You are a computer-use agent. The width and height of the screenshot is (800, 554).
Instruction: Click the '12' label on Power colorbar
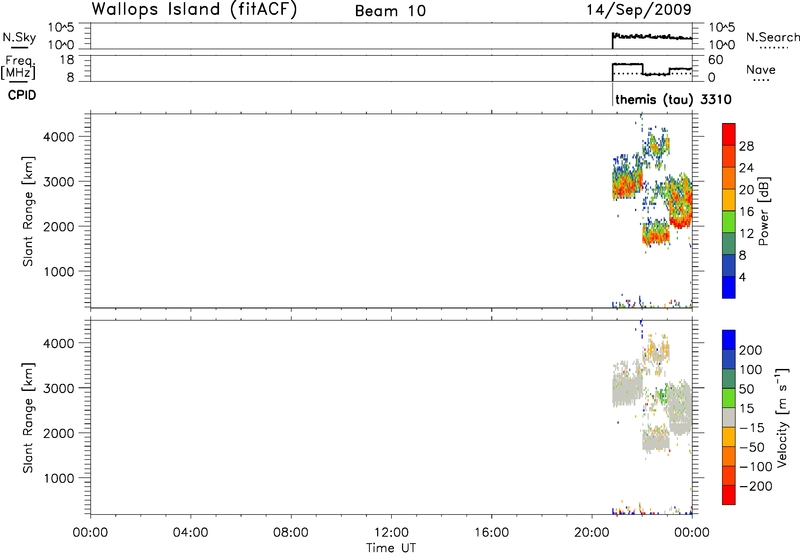coord(746,234)
